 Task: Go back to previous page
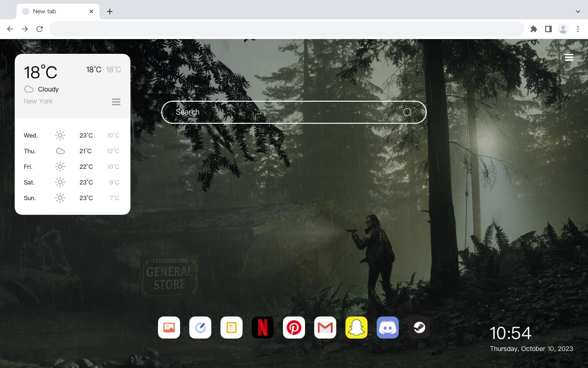tap(10, 29)
